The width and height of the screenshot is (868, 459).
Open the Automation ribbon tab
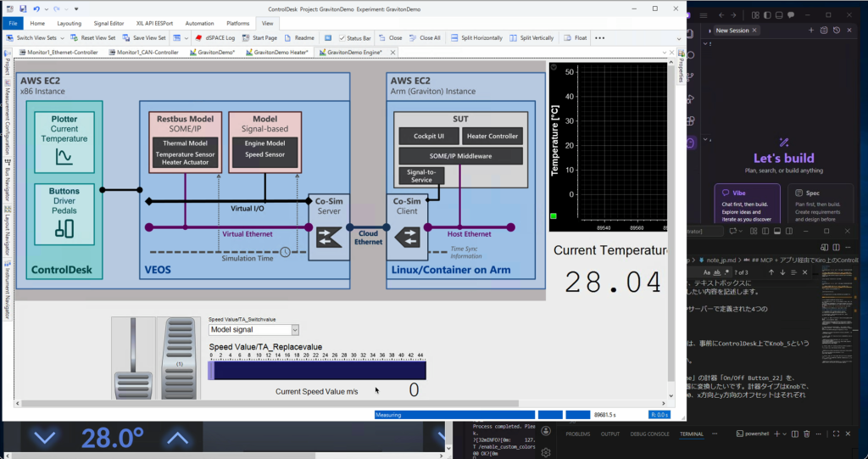point(199,23)
